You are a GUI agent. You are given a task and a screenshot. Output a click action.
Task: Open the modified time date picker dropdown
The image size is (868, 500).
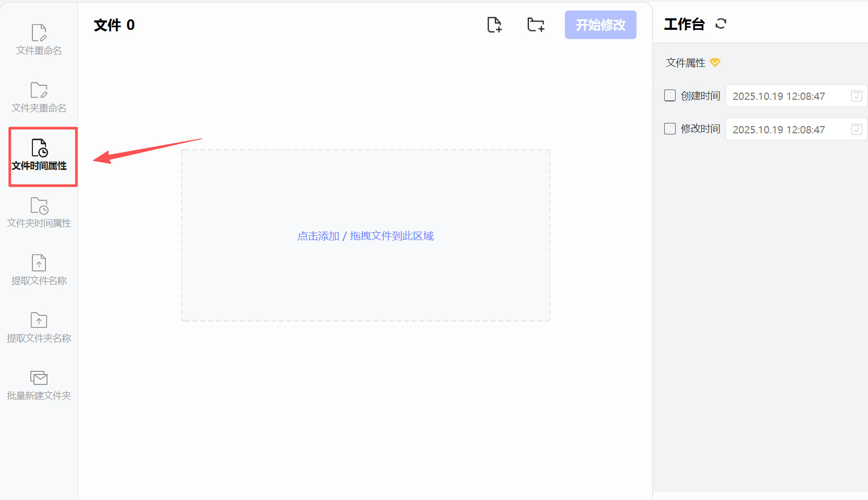[x=856, y=129]
